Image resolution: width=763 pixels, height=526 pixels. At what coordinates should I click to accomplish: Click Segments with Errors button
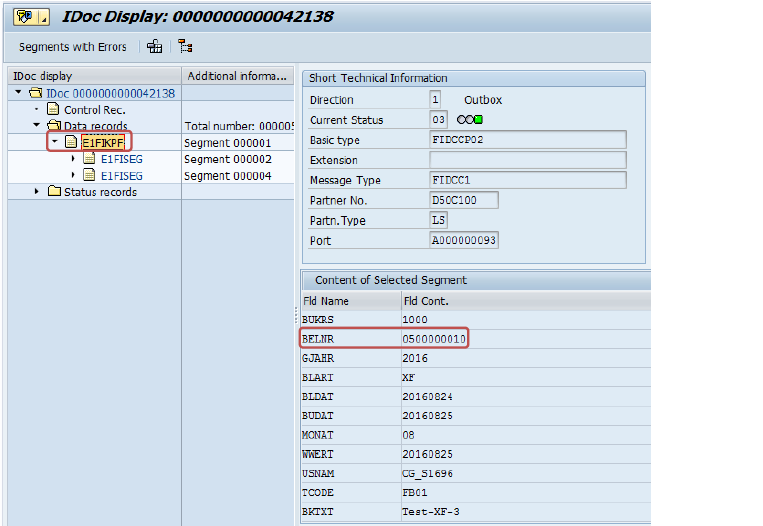[73, 46]
